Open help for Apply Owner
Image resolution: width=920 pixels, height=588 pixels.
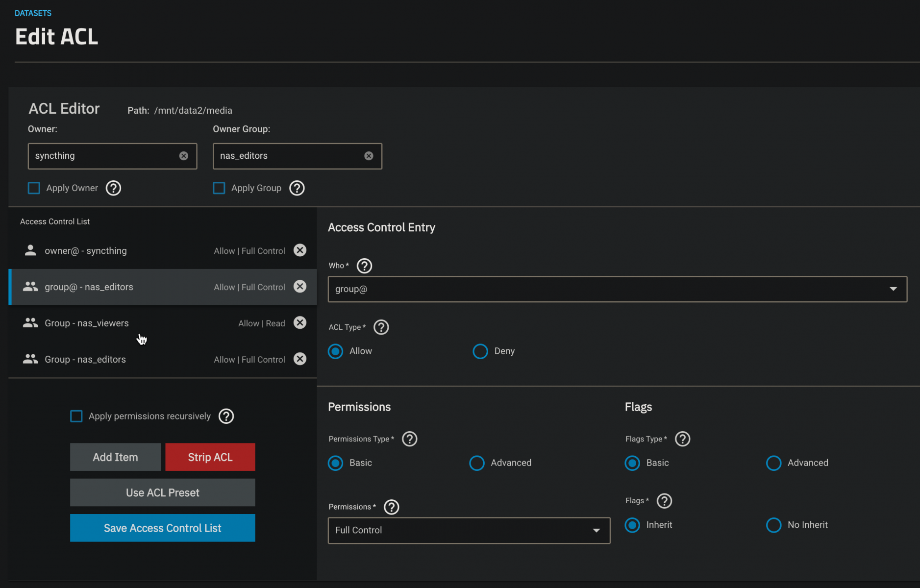[113, 188]
